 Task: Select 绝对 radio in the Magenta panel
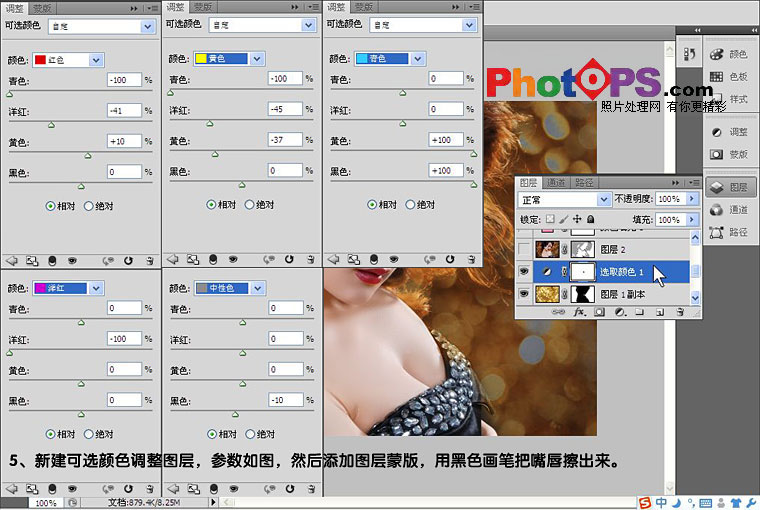88,434
